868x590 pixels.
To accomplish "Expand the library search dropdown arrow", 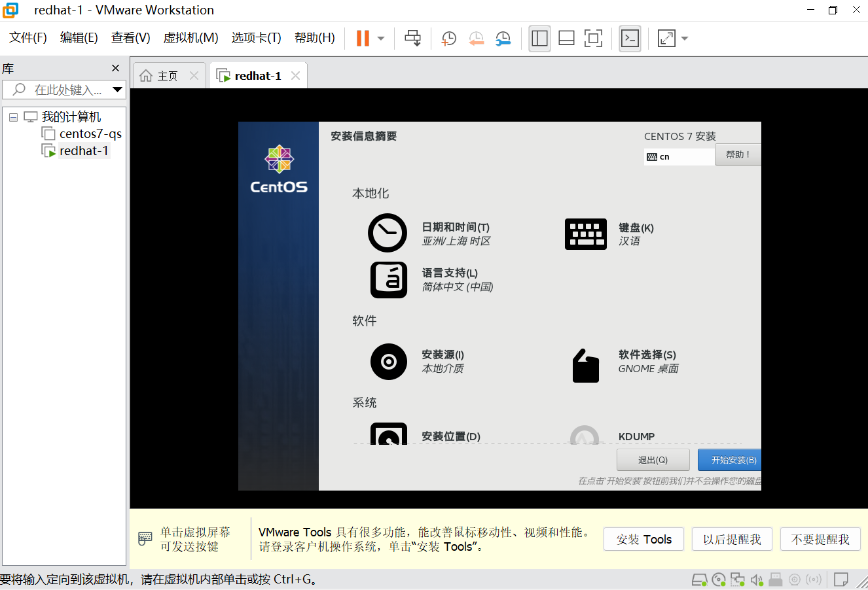I will [117, 90].
